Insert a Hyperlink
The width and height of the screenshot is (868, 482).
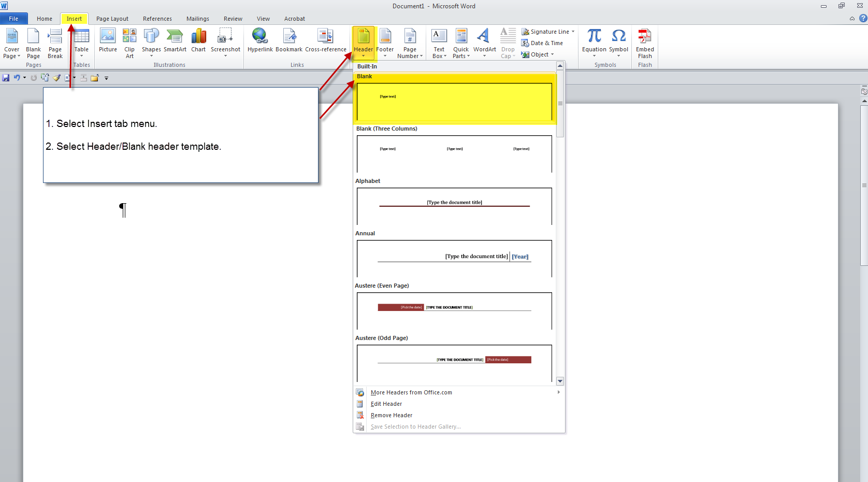click(x=260, y=40)
